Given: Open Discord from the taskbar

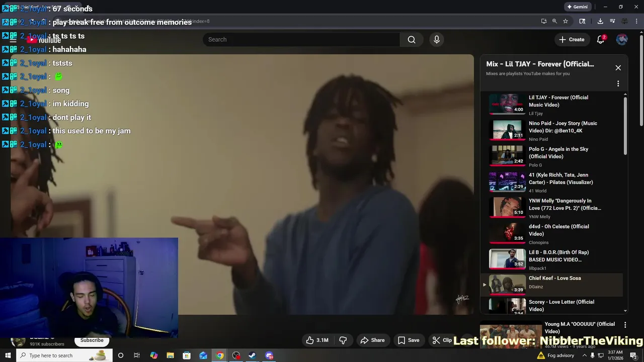Looking at the screenshot, I should point(269,355).
